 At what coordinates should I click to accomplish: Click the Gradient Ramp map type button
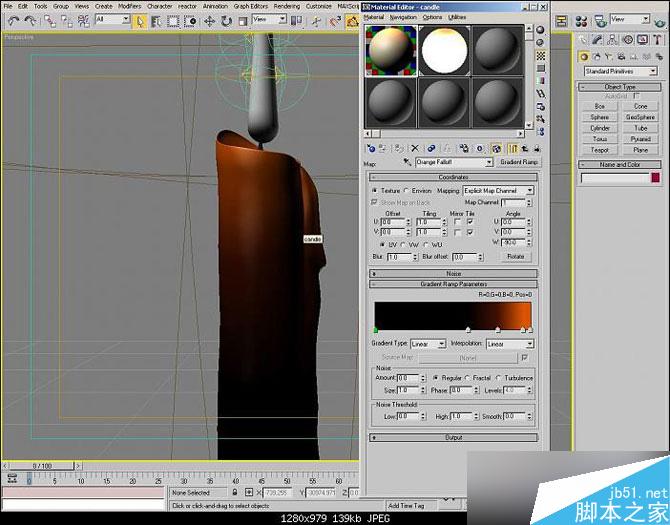(x=518, y=162)
